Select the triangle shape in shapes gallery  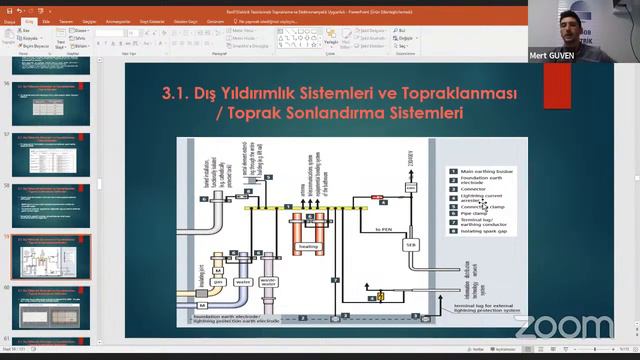(x=281, y=38)
